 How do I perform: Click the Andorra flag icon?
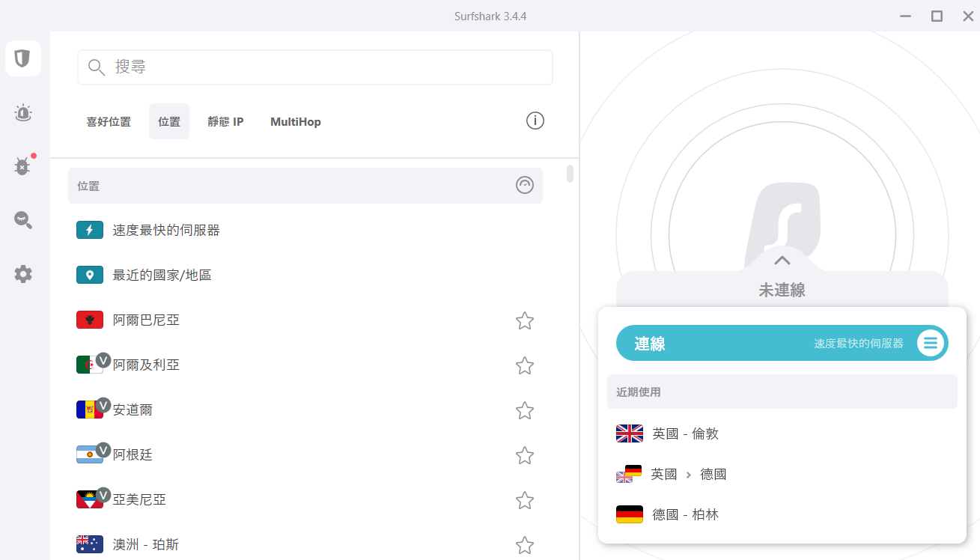click(90, 410)
